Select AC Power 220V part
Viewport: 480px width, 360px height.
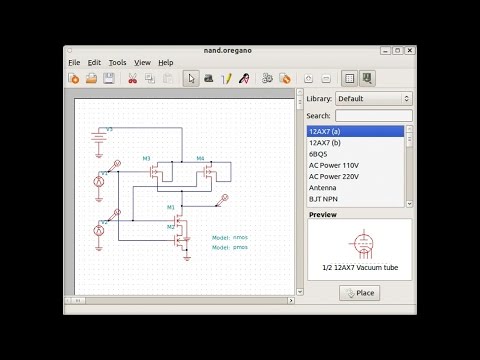click(355, 177)
